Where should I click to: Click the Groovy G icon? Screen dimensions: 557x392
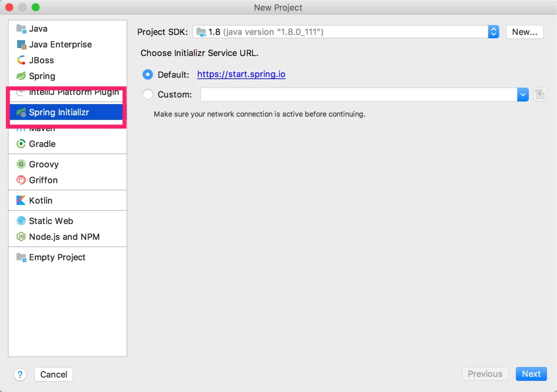coord(21,164)
